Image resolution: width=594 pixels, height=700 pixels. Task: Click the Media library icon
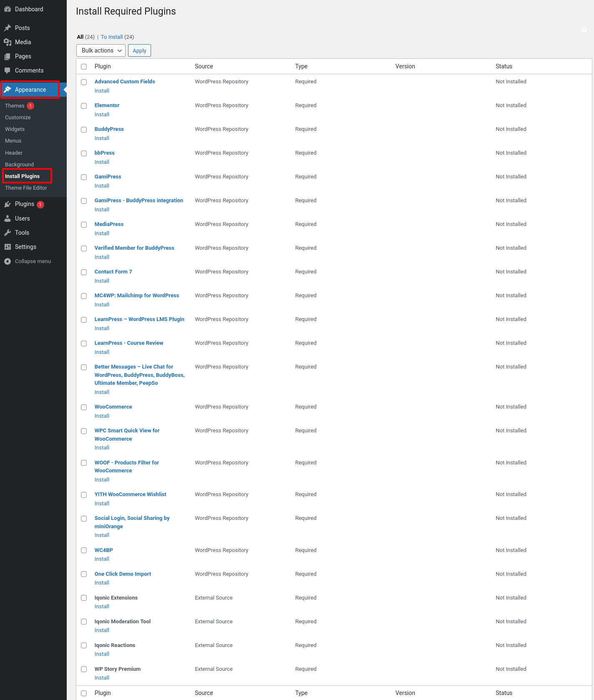(x=8, y=42)
